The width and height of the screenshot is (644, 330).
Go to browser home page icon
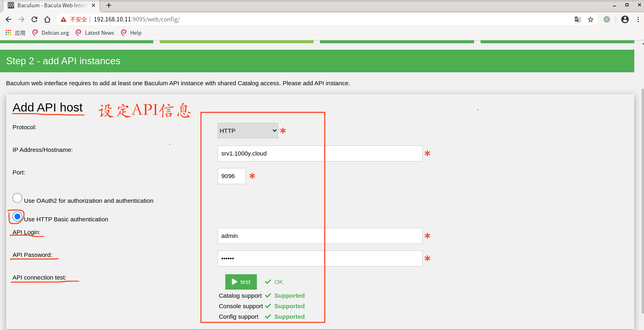[47, 19]
